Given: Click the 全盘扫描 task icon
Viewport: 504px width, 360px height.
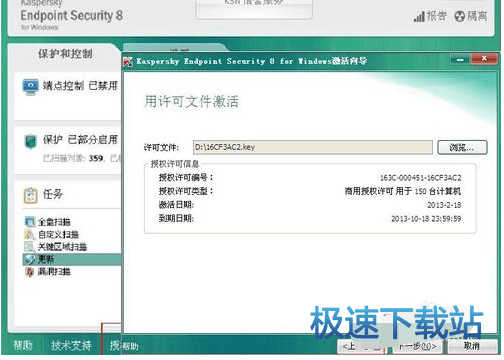Looking at the screenshot, I should (30, 222).
